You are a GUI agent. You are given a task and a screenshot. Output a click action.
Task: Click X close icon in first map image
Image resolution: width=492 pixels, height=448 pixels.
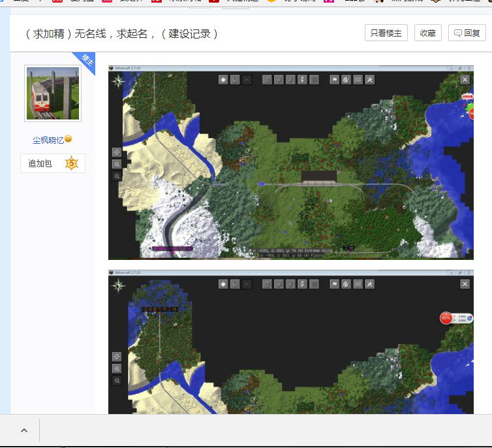[x=465, y=80]
